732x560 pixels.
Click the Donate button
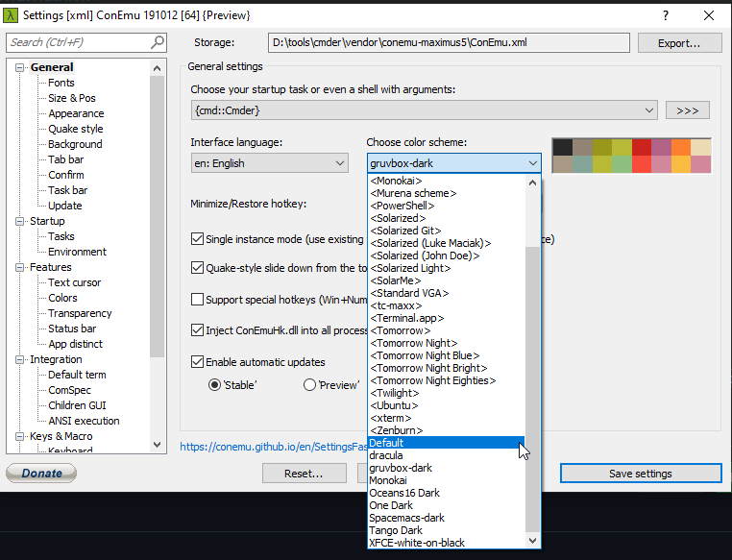coord(41,474)
